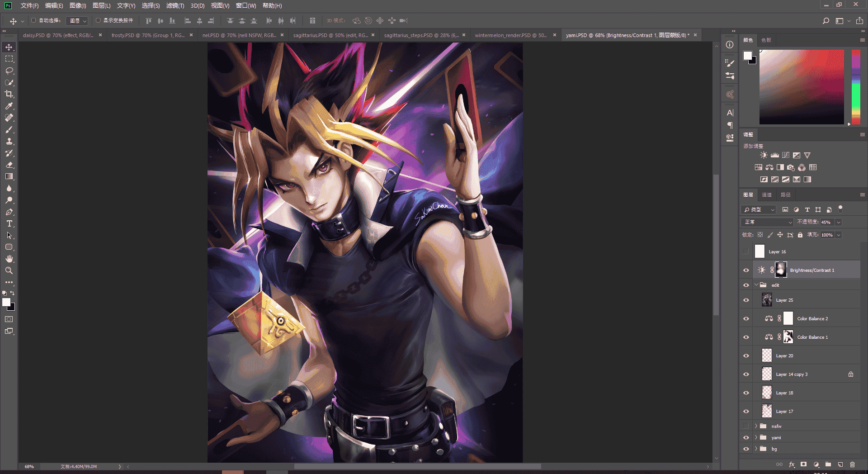Add a Brightness/Contrast adjustment from Adjustments panel
Image resolution: width=868 pixels, height=474 pixels.
(764, 155)
